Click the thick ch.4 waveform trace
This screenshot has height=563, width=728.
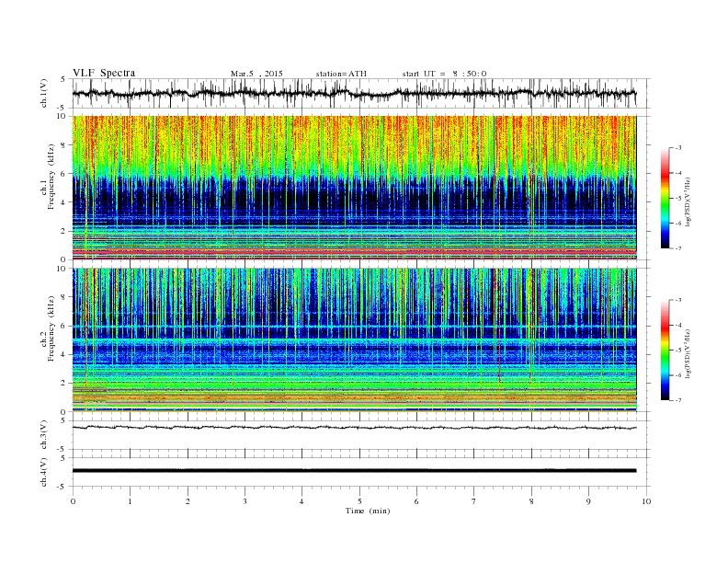point(354,471)
